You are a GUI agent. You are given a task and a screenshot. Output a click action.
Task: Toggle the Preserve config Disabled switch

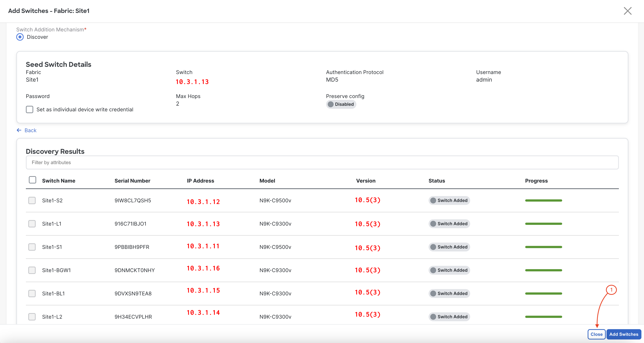(341, 104)
